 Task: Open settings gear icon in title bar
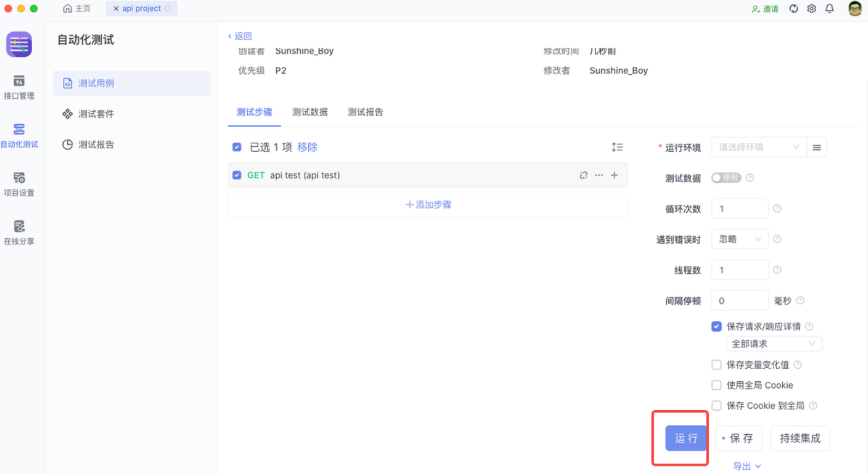[812, 9]
